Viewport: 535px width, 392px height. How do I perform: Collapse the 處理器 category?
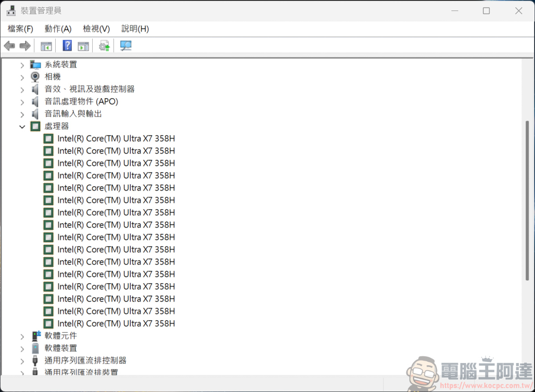22,126
